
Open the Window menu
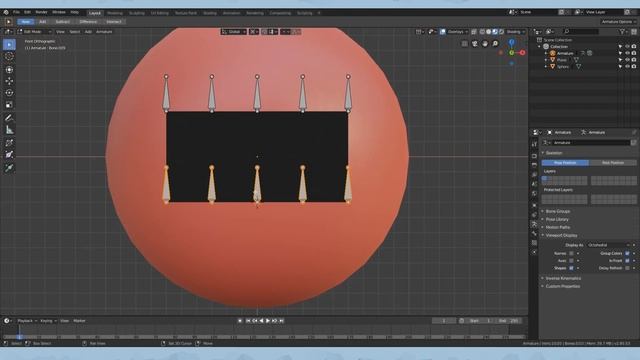coord(59,12)
